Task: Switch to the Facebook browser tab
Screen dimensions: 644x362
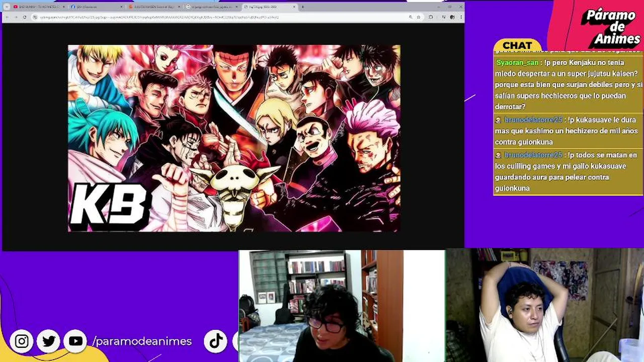Action: point(97,7)
